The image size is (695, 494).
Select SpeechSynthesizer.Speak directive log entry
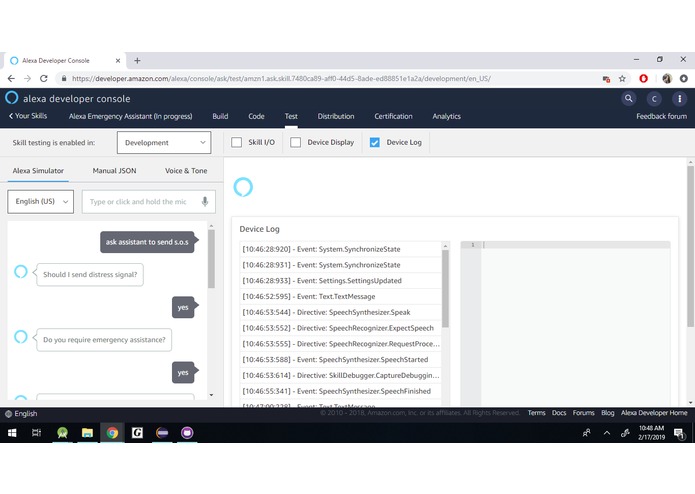[x=340, y=312]
